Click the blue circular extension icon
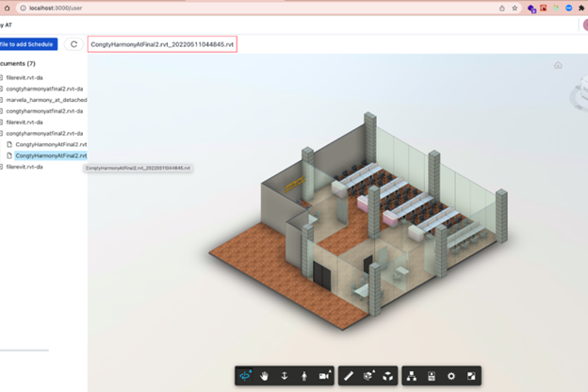Viewport: 588px width, 392px height. point(569,8)
